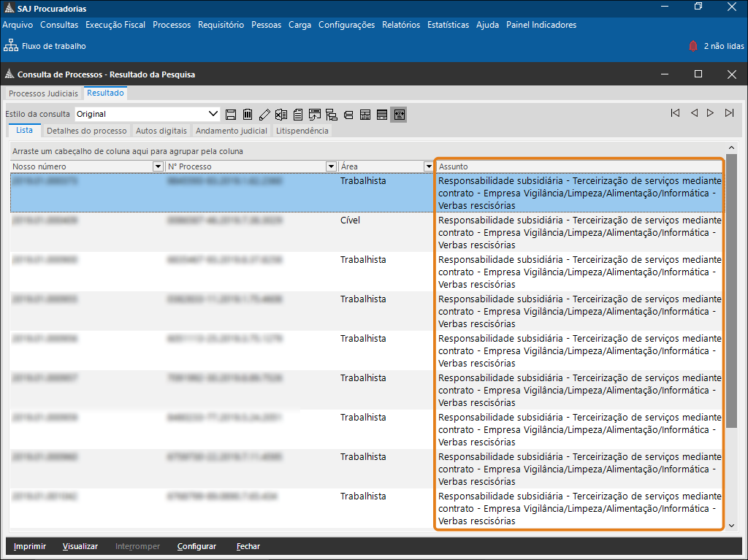This screenshot has height=560, width=748.
Task: Open the Execução Fiscal menu
Action: pos(115,25)
